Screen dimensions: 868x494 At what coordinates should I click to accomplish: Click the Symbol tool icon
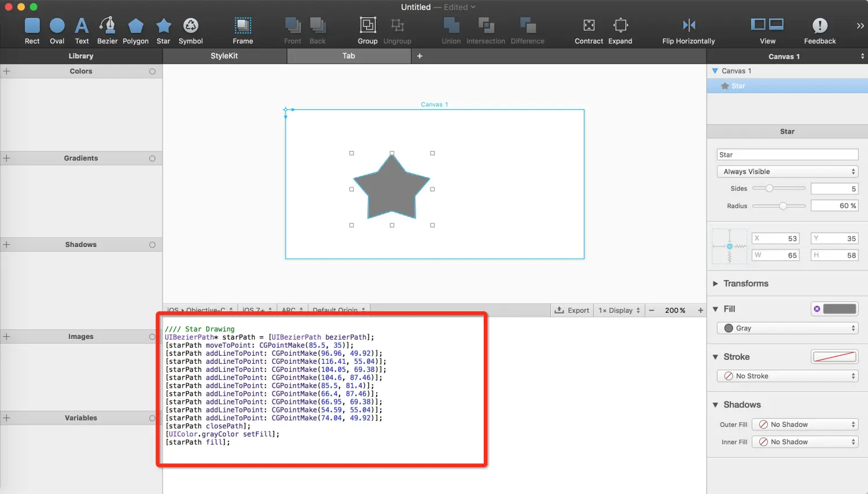pyautogui.click(x=190, y=25)
